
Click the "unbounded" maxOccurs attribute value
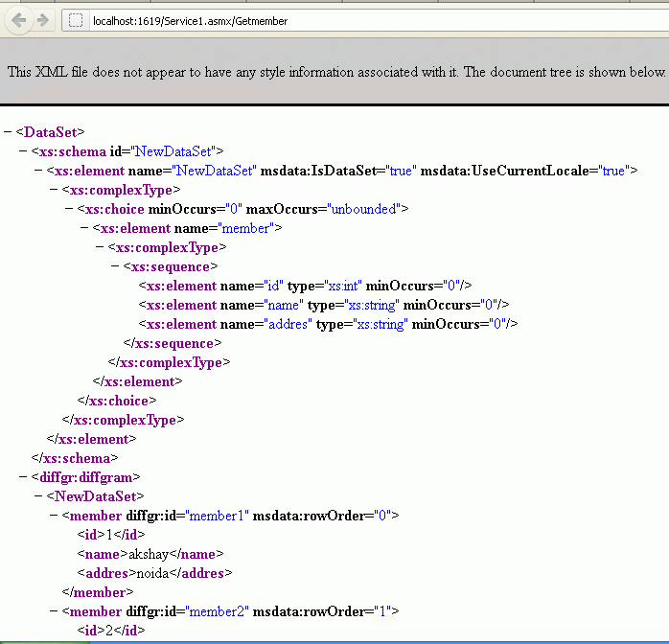pos(364,209)
